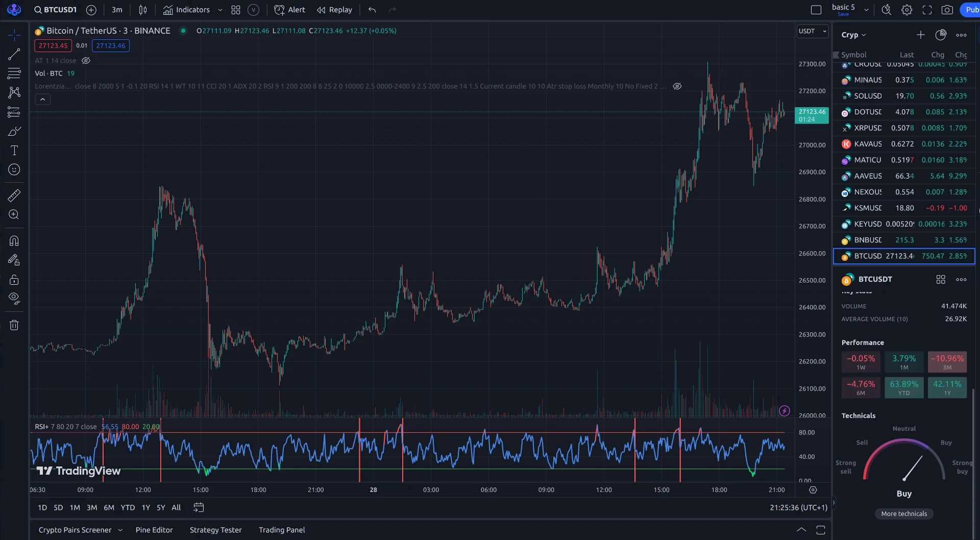Maximize the bottom panel

point(821,530)
